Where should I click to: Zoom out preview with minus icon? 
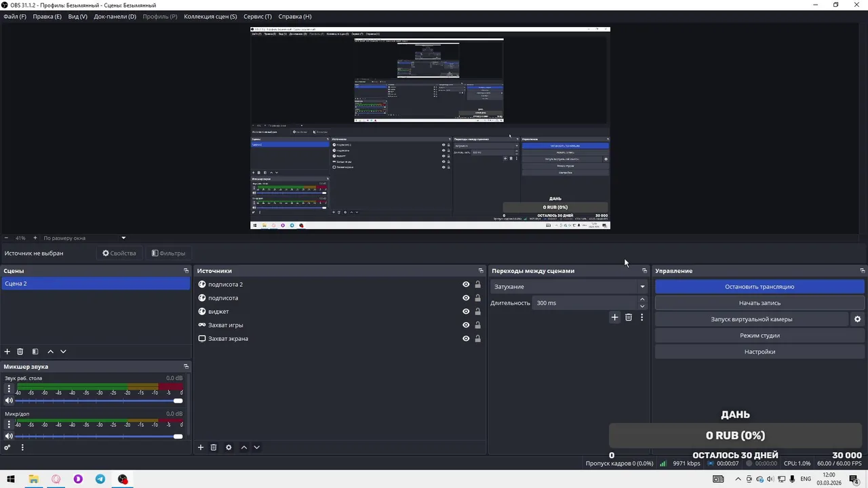[6, 238]
